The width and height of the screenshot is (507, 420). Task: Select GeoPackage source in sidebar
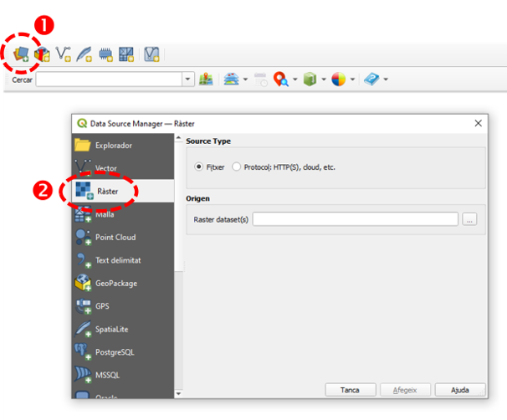coord(123,284)
